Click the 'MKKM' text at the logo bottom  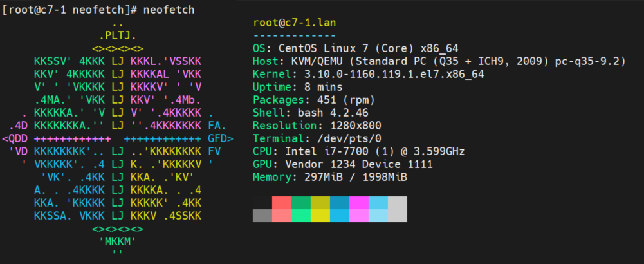pyautogui.click(x=118, y=241)
